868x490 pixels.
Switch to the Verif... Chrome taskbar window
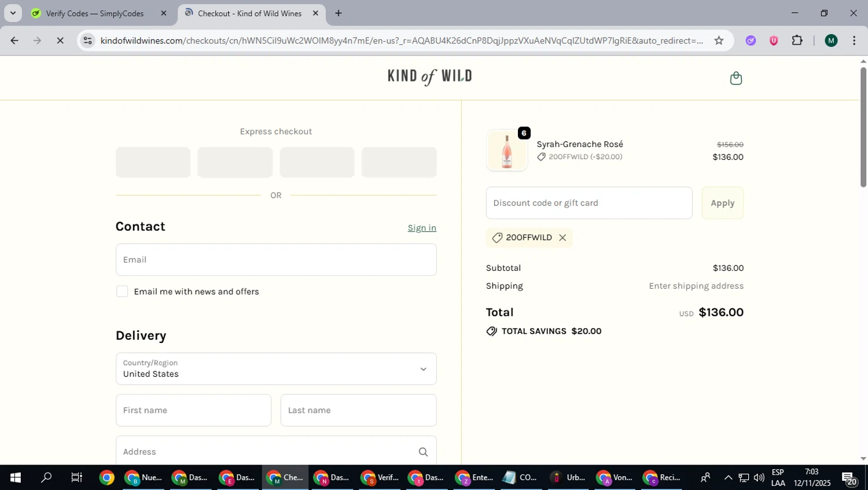[380, 477]
